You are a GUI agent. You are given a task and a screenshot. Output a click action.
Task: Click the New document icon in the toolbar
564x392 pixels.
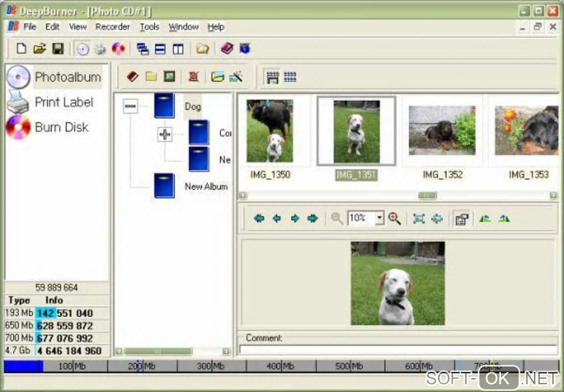(x=21, y=48)
